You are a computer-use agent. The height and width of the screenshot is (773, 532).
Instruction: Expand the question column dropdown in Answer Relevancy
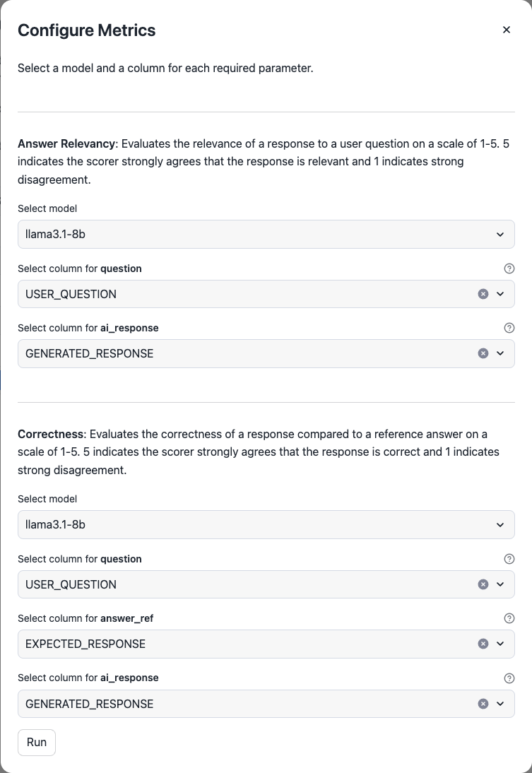[x=501, y=294]
